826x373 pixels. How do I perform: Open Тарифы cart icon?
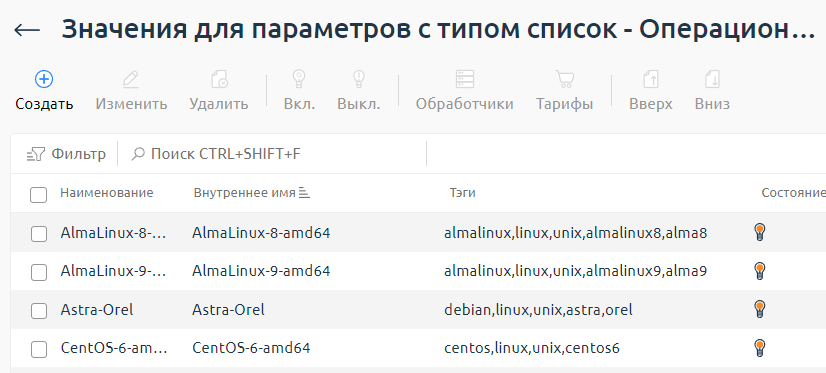[x=565, y=79]
